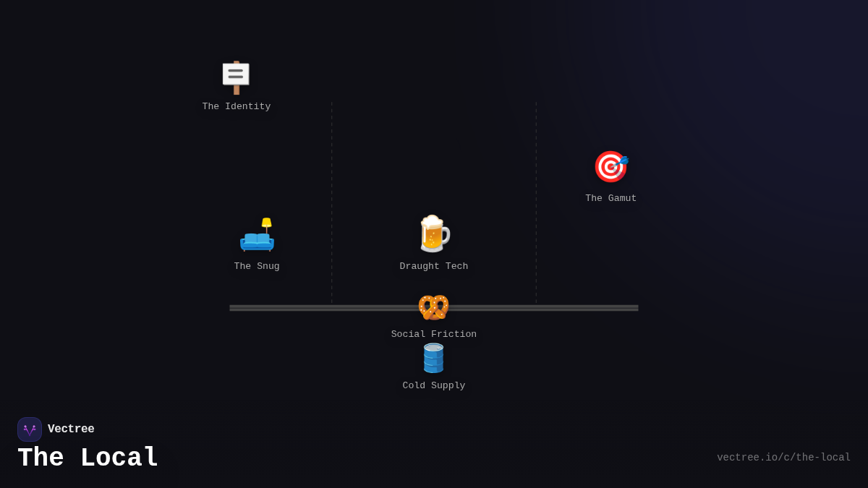The width and height of the screenshot is (868, 488).
Task: Click the Identity signpost icon
Action: click(x=236, y=77)
